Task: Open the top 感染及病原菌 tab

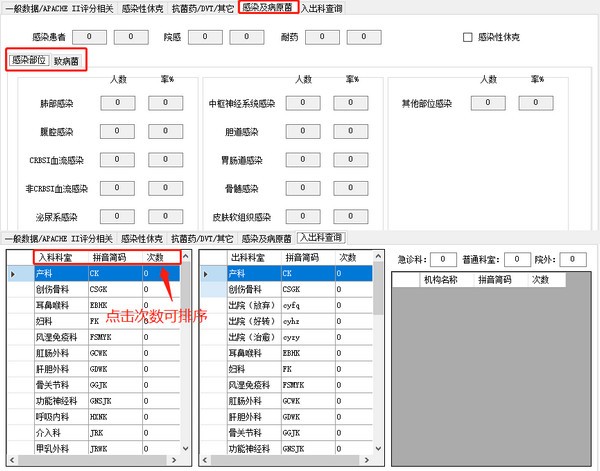Action: tap(267, 8)
